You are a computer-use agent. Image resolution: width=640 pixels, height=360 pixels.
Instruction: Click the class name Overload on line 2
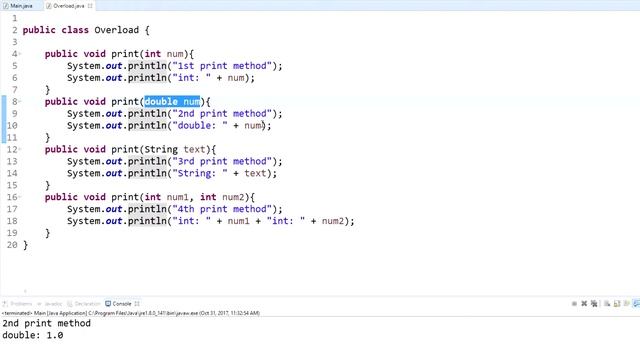117,30
